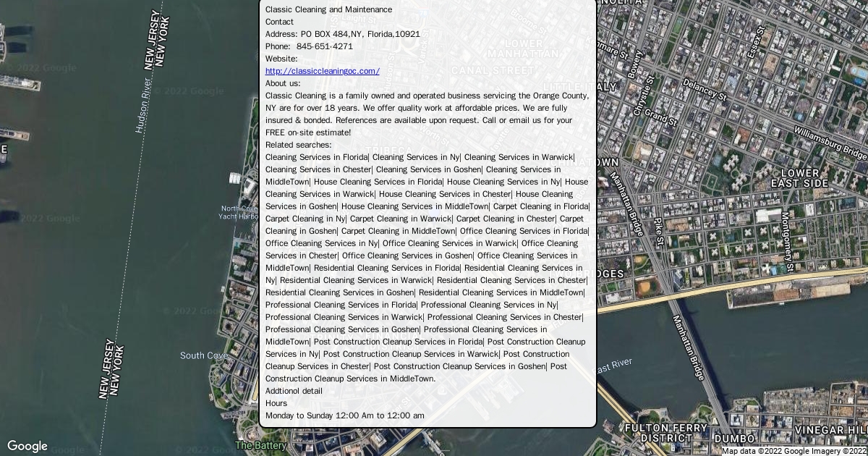This screenshot has width=868, height=456.
Task: Open the classiccleaningoc.com website link
Action: pos(322,71)
